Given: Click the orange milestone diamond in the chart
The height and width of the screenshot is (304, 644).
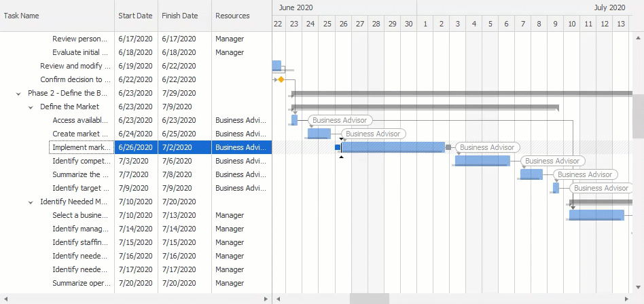Looking at the screenshot, I should point(281,79).
